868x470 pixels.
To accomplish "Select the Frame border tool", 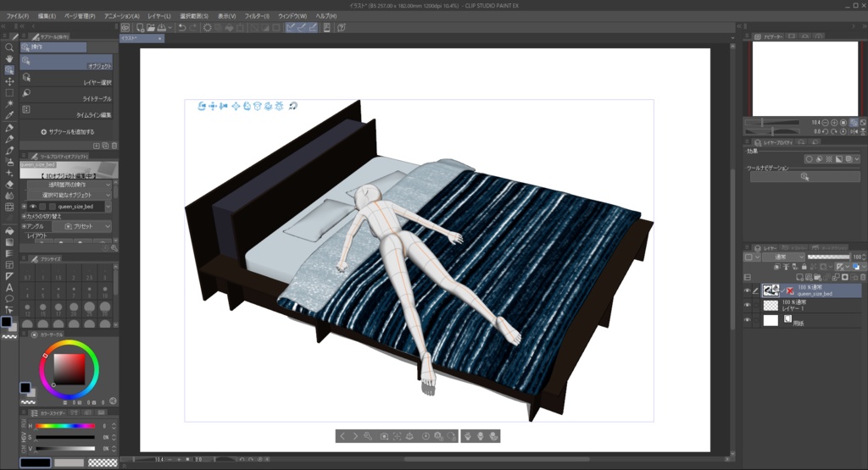I will tap(9, 265).
